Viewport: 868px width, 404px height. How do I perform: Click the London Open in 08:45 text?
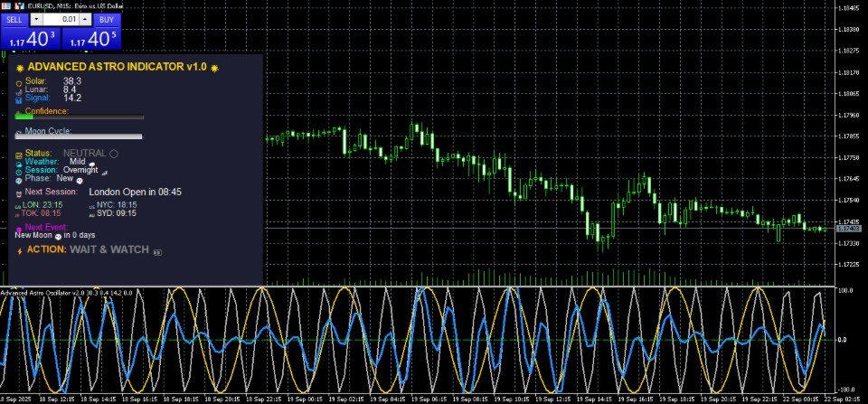[x=135, y=192]
